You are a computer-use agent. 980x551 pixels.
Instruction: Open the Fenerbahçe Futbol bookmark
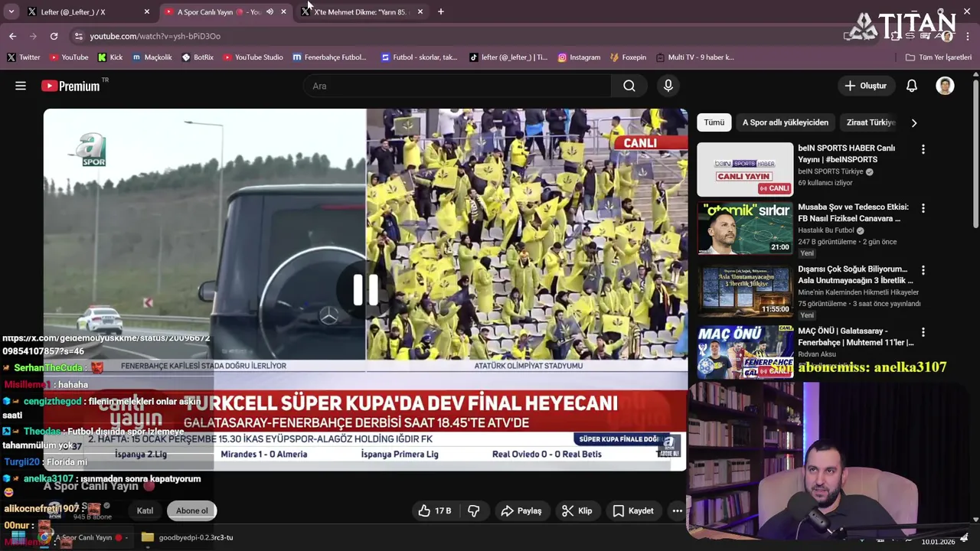329,57
